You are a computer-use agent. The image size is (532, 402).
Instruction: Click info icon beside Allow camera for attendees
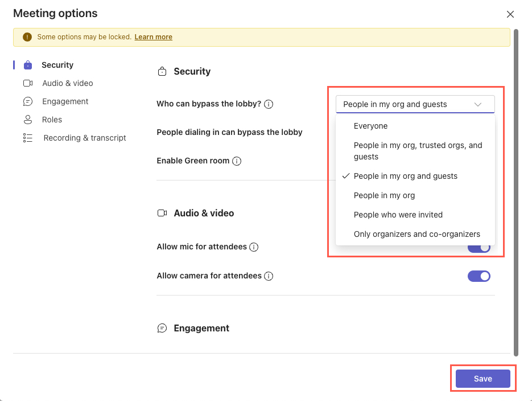point(269,276)
